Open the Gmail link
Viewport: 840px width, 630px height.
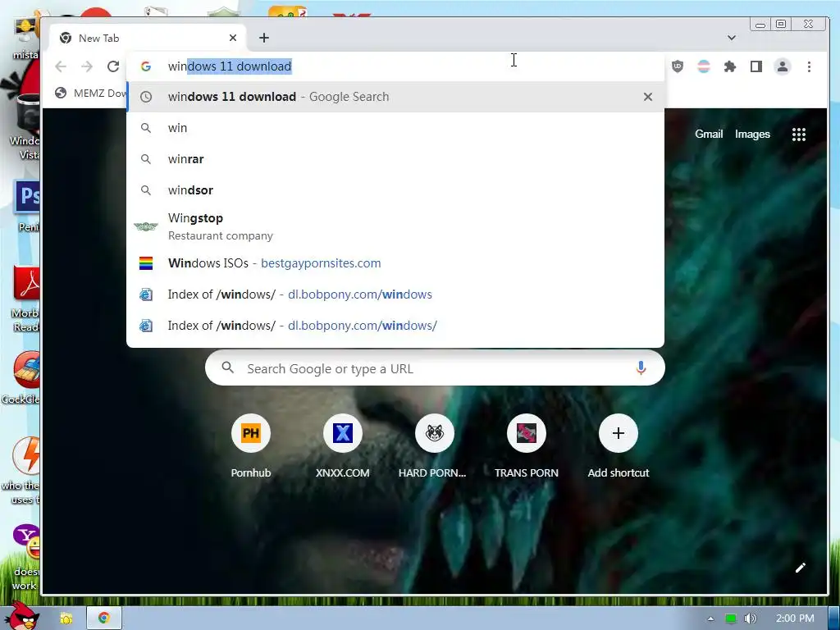coord(709,135)
